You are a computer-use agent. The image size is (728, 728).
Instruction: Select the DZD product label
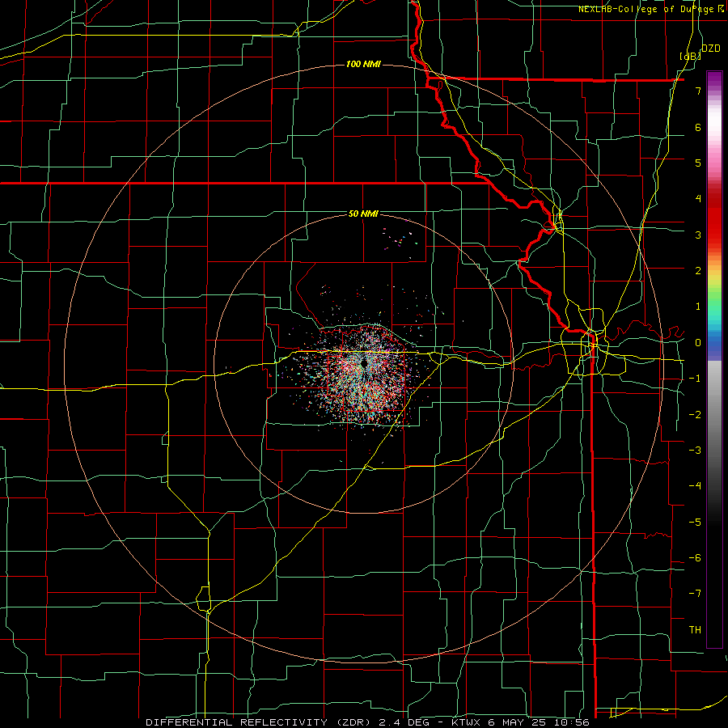click(x=710, y=49)
